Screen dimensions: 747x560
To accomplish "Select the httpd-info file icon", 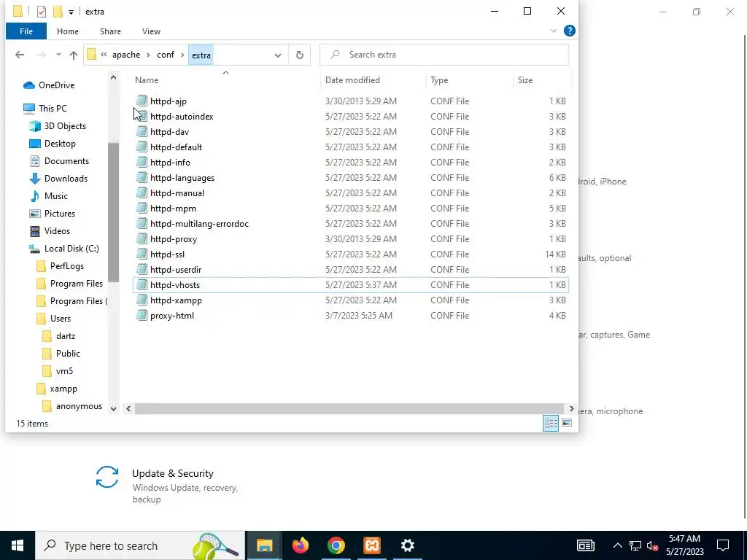I will 142,163.
